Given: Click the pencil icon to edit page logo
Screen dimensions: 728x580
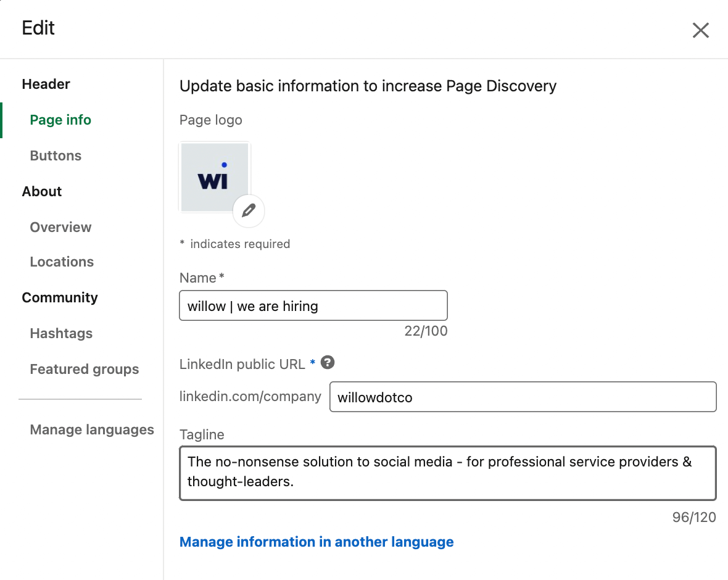Looking at the screenshot, I should (x=249, y=211).
